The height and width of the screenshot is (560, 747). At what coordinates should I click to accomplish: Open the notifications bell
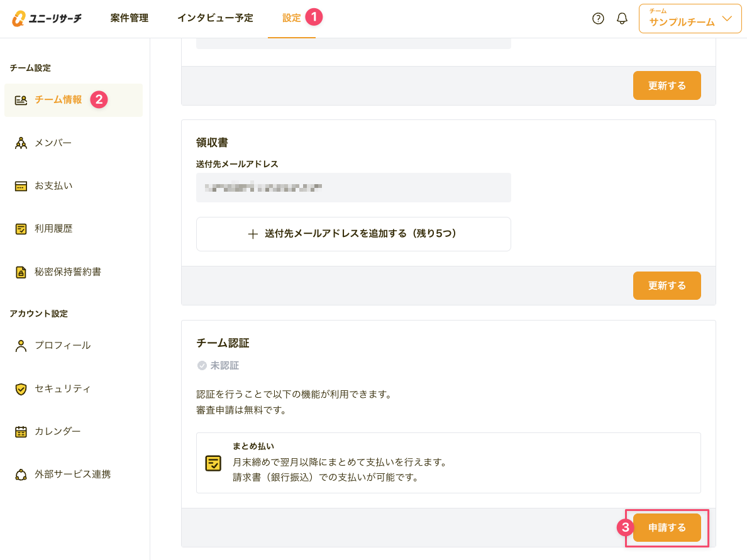(x=622, y=18)
